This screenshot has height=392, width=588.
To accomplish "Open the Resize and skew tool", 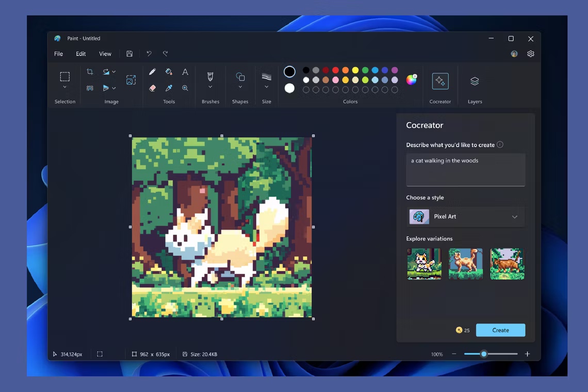I will point(131,79).
